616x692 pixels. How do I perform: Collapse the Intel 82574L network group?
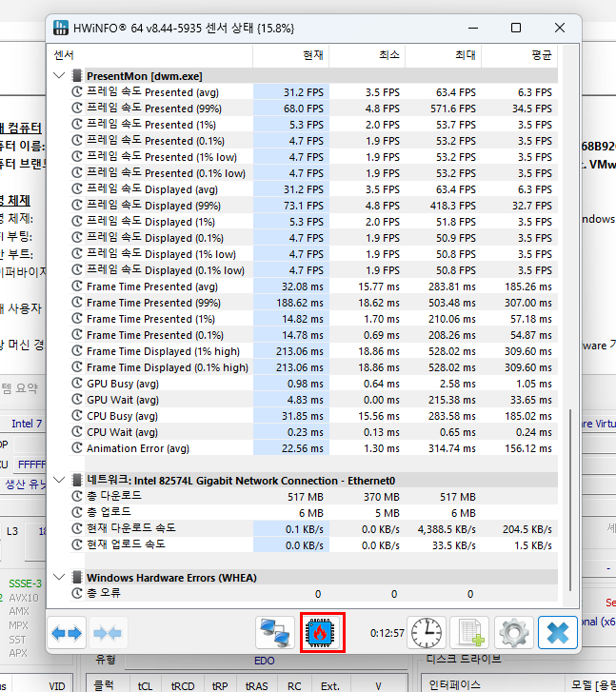59,480
